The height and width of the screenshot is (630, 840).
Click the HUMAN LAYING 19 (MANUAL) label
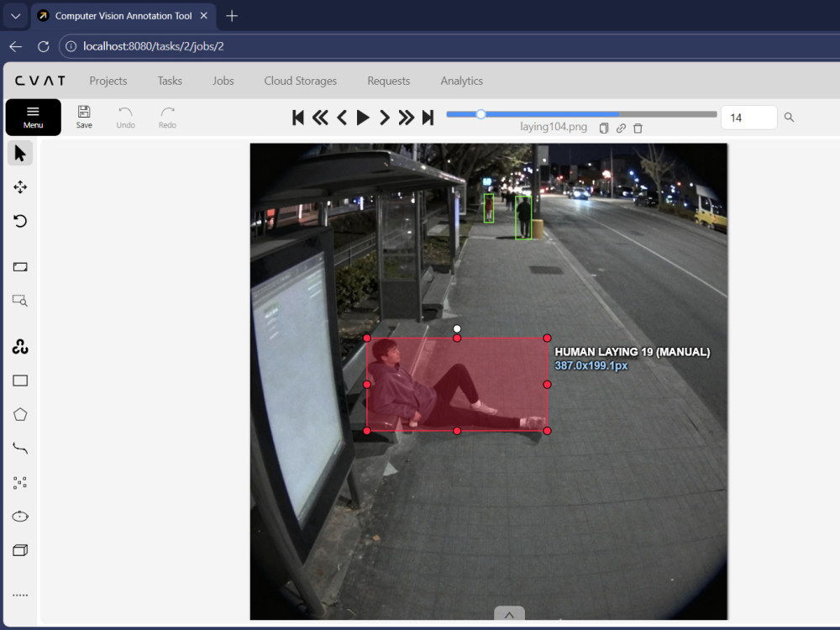pos(633,352)
